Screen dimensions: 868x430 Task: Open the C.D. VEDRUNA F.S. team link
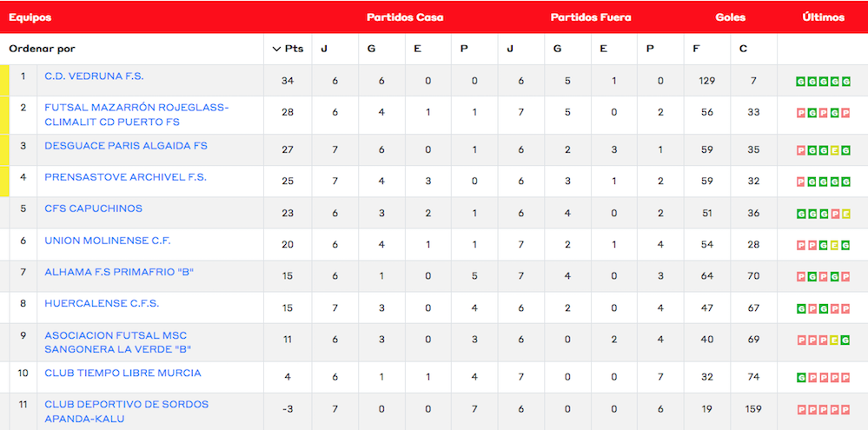(94, 76)
